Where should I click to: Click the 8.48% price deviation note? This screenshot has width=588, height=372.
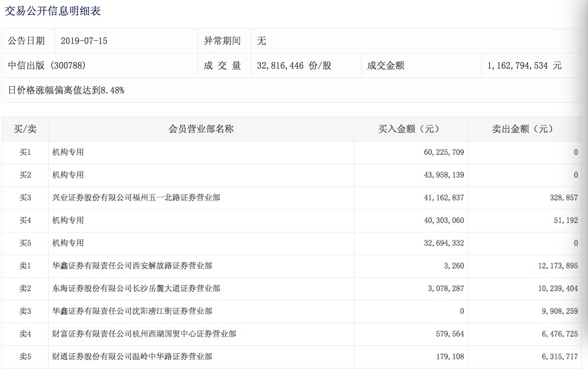click(66, 89)
